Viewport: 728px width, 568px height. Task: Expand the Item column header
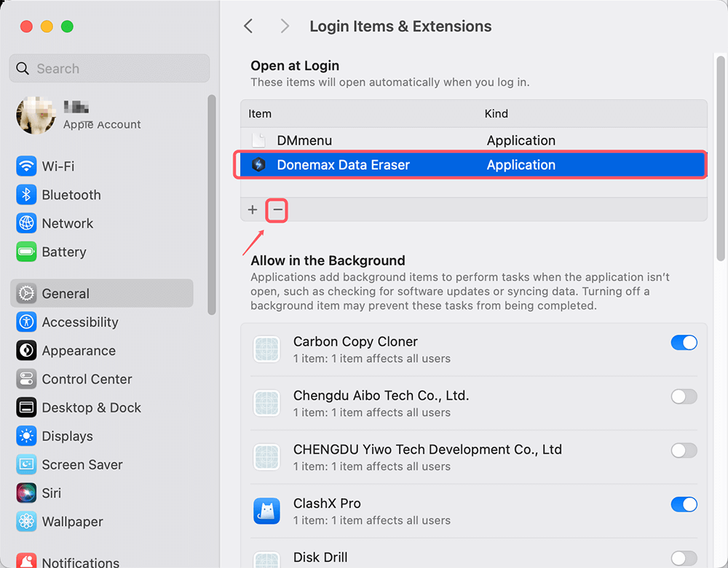pyautogui.click(x=261, y=114)
